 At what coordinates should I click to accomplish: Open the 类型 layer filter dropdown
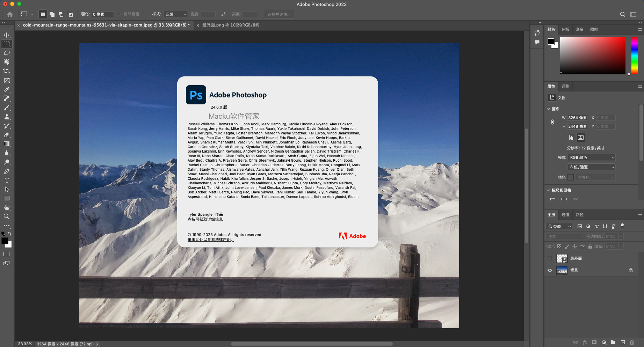tap(559, 227)
